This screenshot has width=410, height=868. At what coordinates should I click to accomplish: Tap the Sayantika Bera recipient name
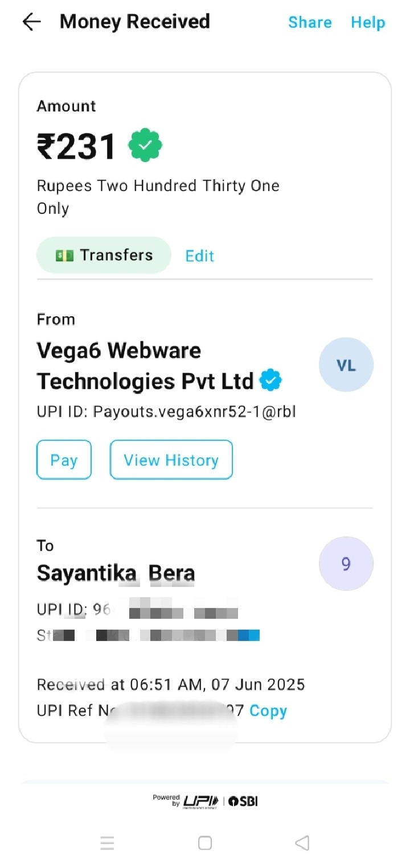(x=116, y=573)
